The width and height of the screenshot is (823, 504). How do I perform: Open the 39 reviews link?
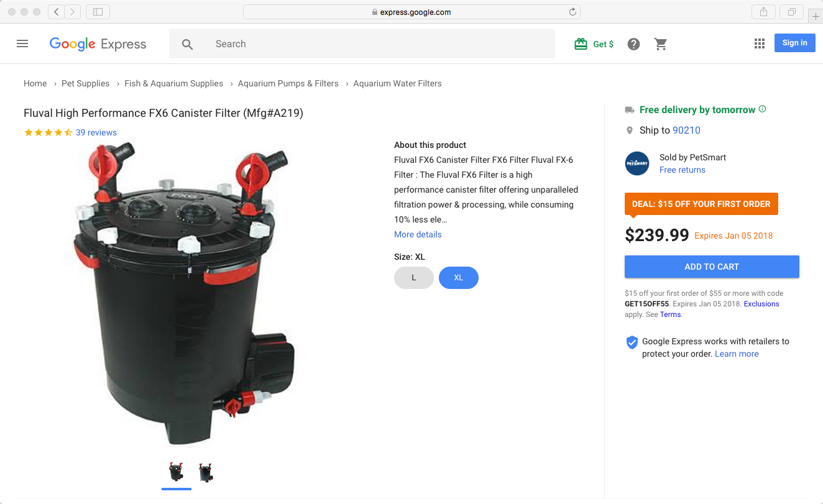96,132
